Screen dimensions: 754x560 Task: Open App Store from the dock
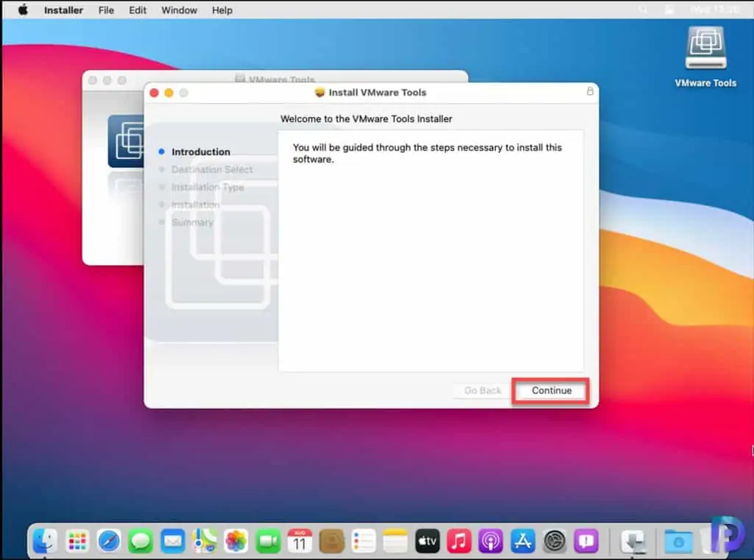click(x=523, y=542)
